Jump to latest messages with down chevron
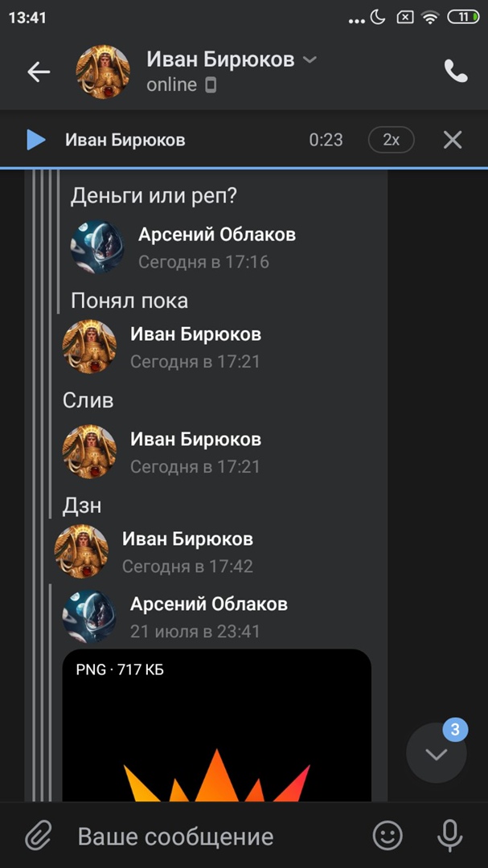Viewport: 488px width, 868px height. [x=437, y=753]
